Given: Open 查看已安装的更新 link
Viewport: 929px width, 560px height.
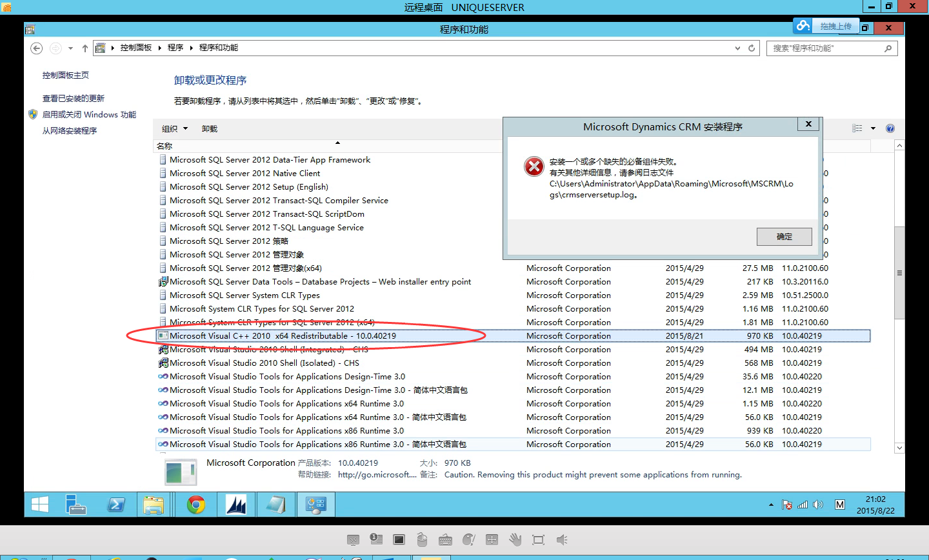Looking at the screenshot, I should (x=74, y=99).
